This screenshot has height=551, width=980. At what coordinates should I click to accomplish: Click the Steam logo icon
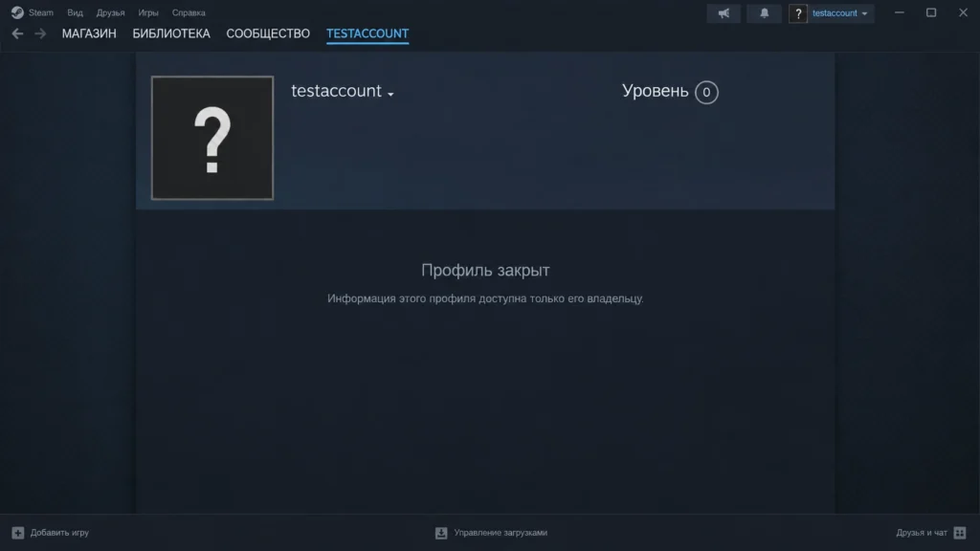[17, 12]
